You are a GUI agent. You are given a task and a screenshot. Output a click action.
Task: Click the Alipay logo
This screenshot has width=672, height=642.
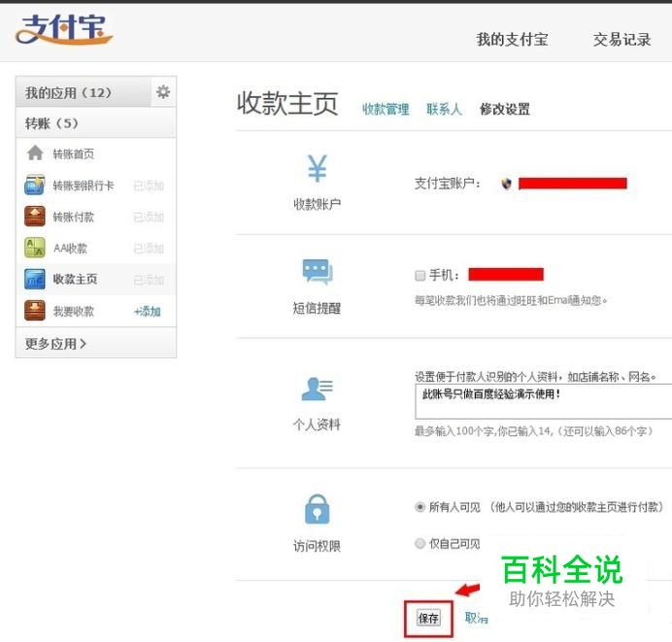click(x=64, y=29)
